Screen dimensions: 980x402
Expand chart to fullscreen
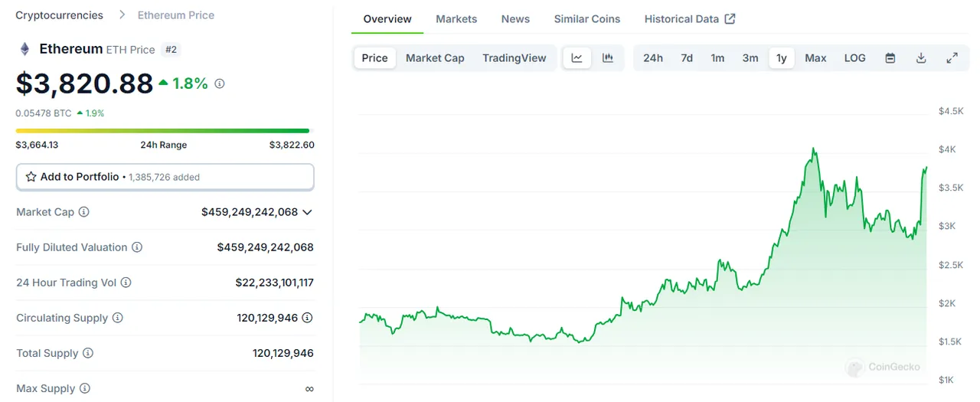point(952,58)
